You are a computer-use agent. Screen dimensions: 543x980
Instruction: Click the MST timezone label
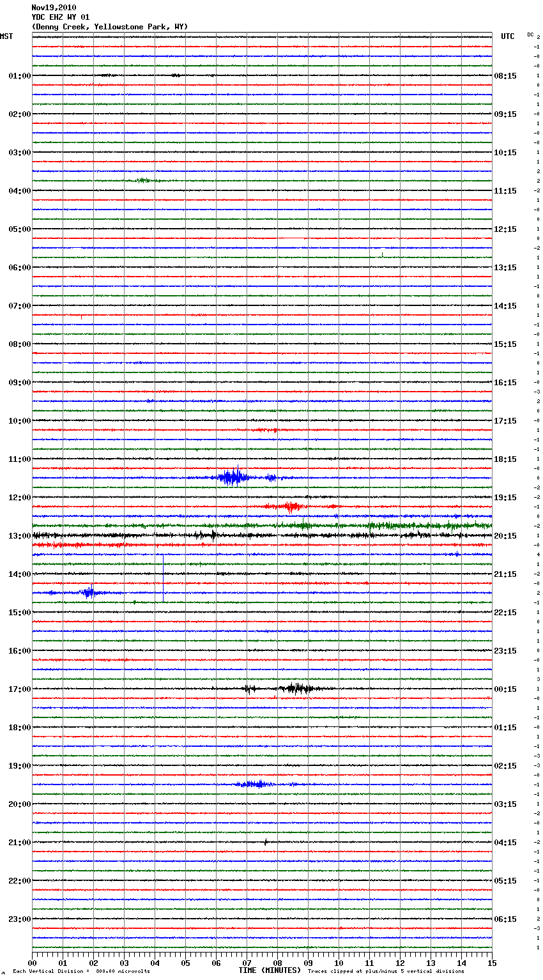(x=6, y=36)
